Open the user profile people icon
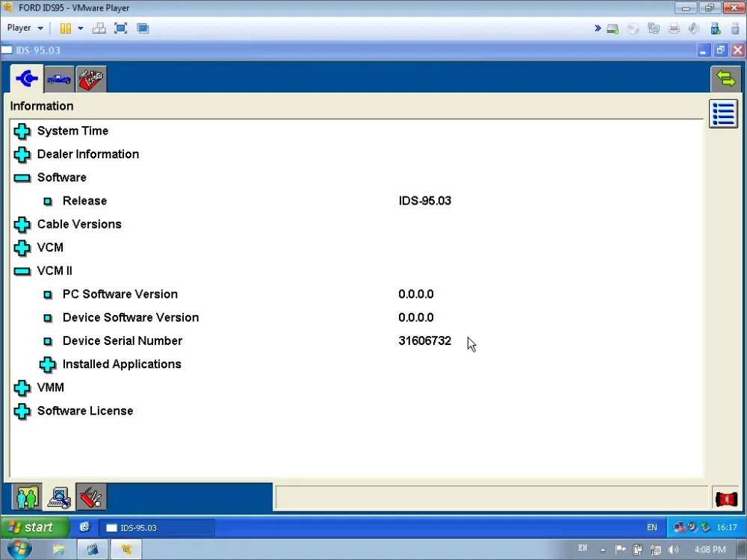747x560 pixels. click(x=27, y=497)
